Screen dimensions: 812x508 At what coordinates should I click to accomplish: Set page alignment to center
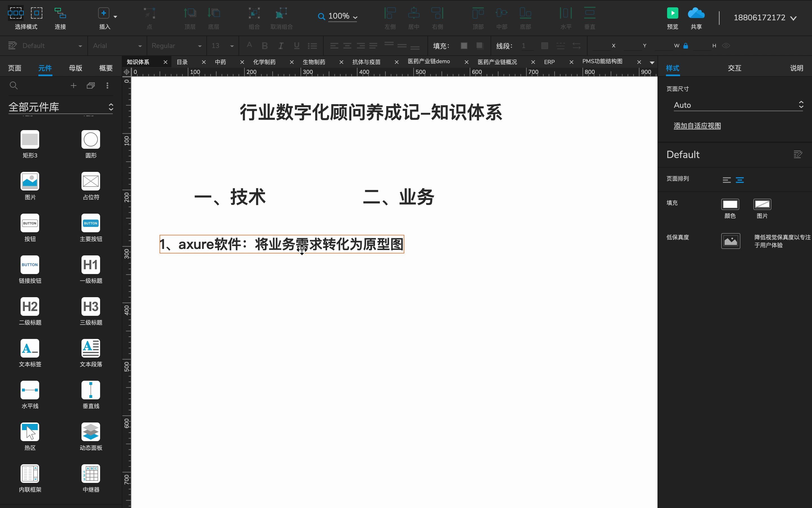[740, 180]
